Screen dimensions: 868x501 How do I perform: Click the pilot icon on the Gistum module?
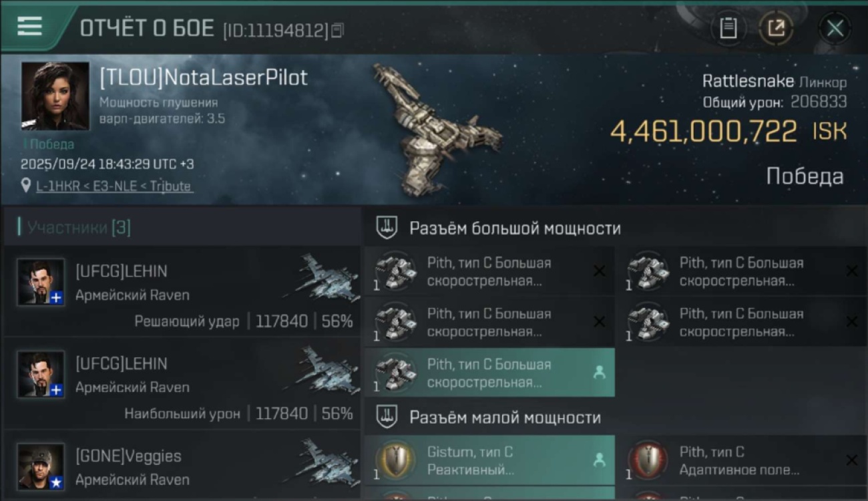coord(599,460)
